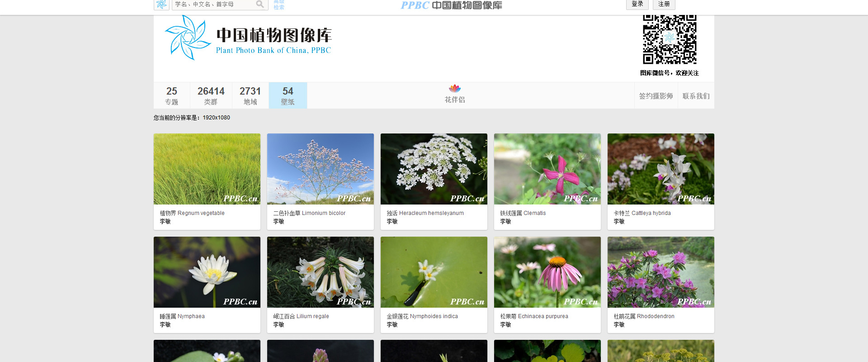Select the 54 壁纸 tab

[x=288, y=95]
